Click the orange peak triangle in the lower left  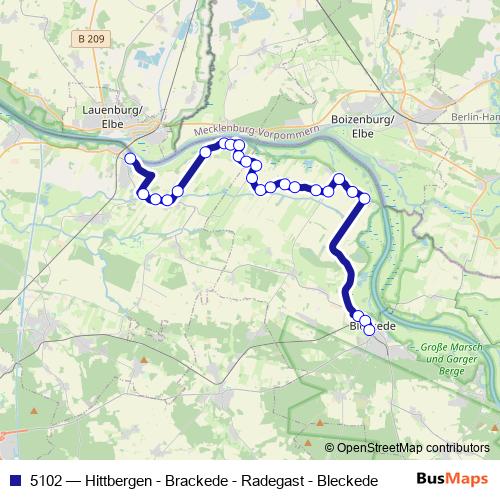coord(34,411)
